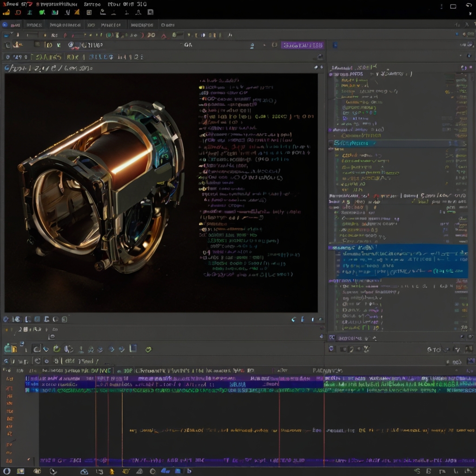This screenshot has height=476, width=476.
Task: Open the first menu in the top-left menu bar
Action: (x=10, y=4)
